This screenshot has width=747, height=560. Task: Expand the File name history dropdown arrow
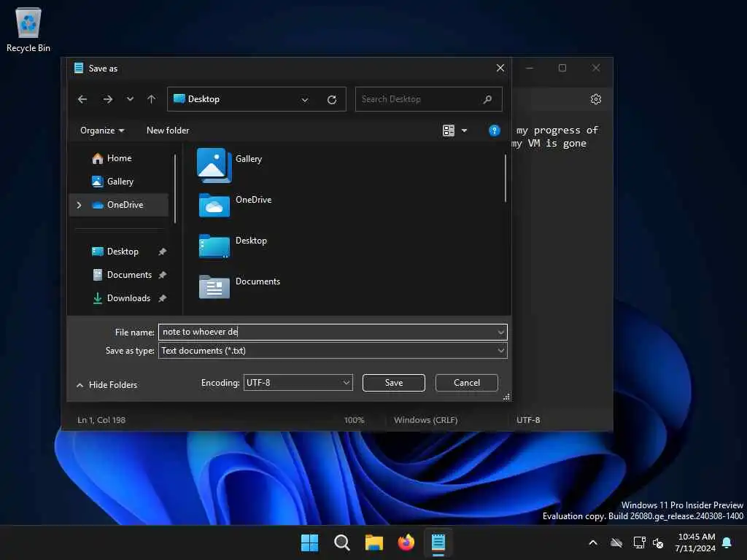click(500, 332)
